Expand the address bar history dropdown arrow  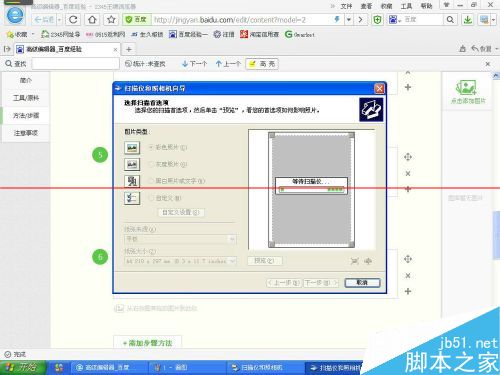point(349,20)
